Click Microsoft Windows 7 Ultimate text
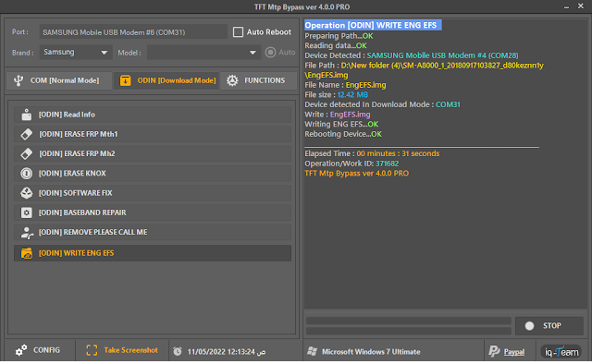The image size is (592, 364). point(371,352)
